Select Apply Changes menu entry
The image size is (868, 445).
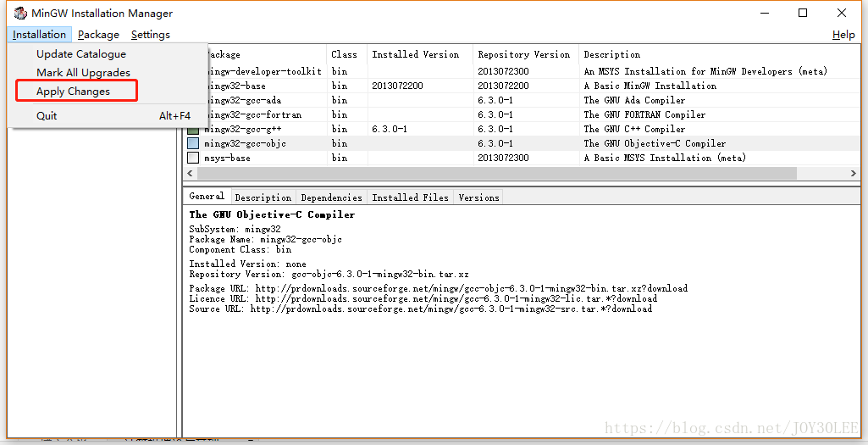73,92
